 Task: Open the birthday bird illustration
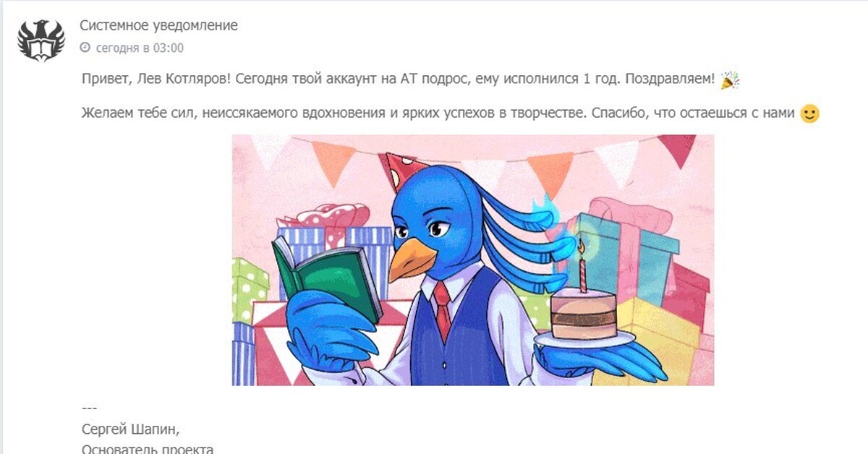click(473, 260)
